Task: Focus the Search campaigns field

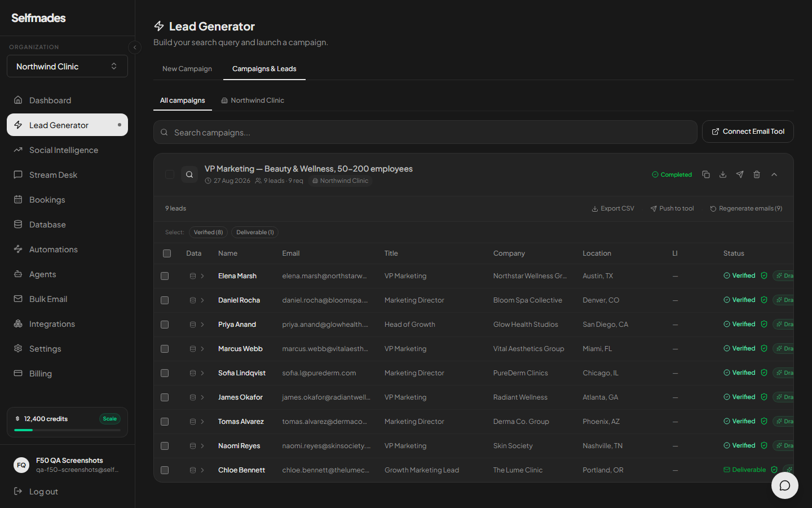Action: point(425,132)
